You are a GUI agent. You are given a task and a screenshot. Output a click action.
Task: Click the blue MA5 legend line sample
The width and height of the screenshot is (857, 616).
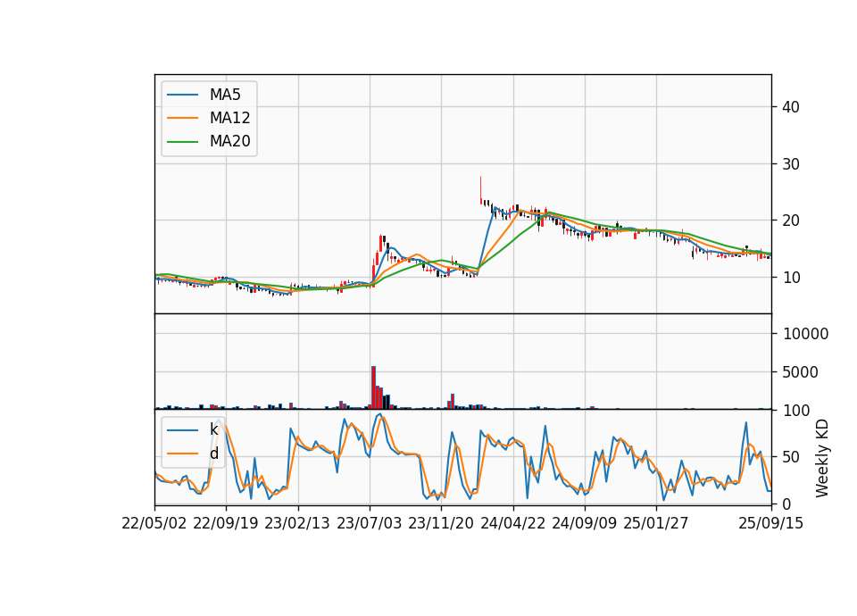pyautogui.click(x=182, y=95)
